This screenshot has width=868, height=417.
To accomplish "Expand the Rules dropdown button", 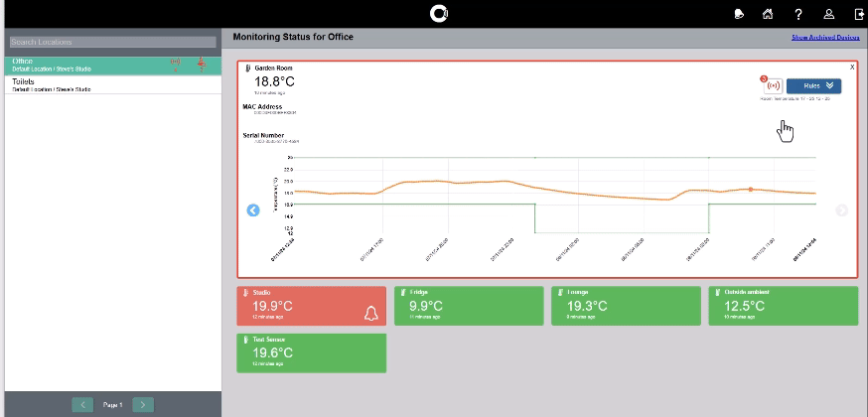I will pyautogui.click(x=820, y=86).
